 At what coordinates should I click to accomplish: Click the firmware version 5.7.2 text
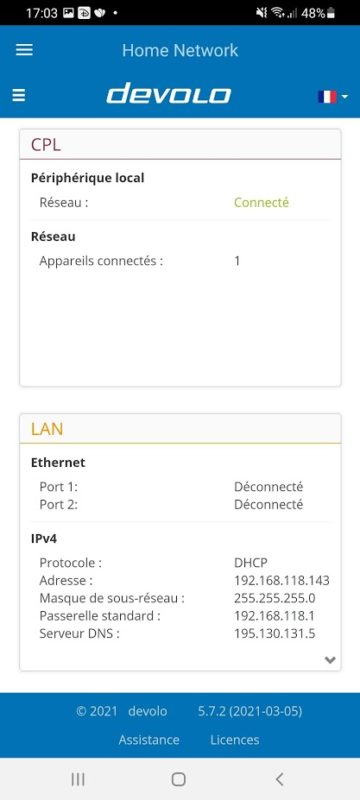pyautogui.click(x=250, y=711)
